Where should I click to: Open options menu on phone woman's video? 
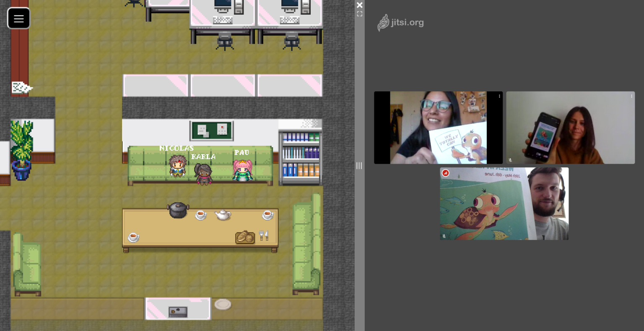click(x=631, y=96)
